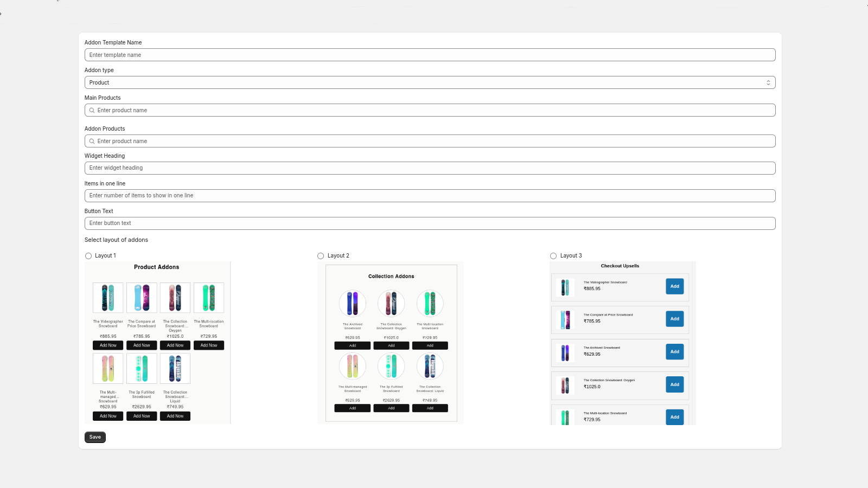Select the Layout 2 radio button

pyautogui.click(x=321, y=255)
